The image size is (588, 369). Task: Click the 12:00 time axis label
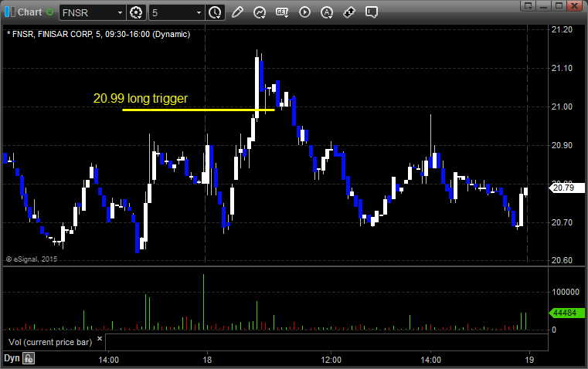[331, 360]
